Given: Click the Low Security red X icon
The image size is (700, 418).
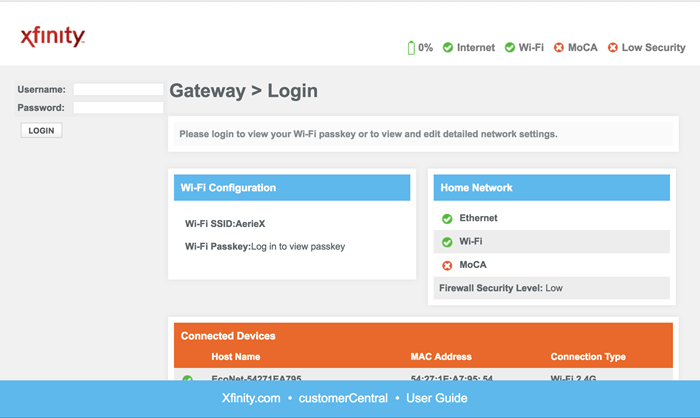Looking at the screenshot, I should point(613,47).
